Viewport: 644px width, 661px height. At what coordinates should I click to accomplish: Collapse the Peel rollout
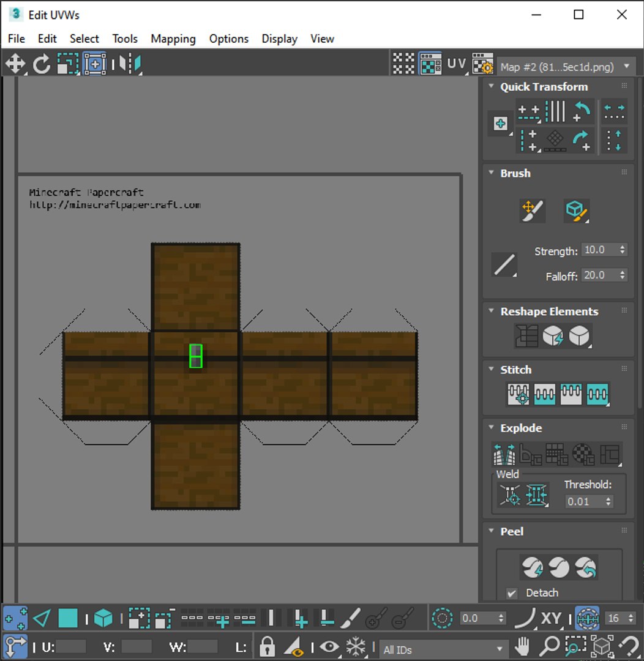tap(491, 531)
